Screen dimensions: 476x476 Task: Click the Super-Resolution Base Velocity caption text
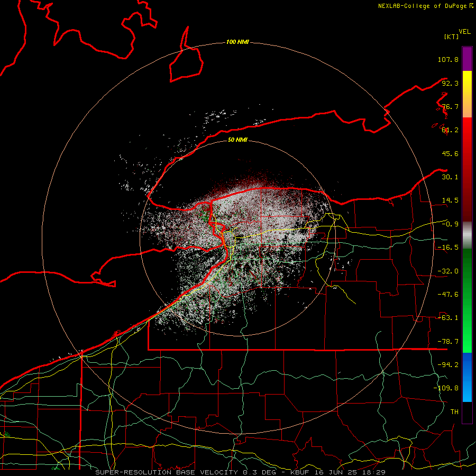(241, 472)
